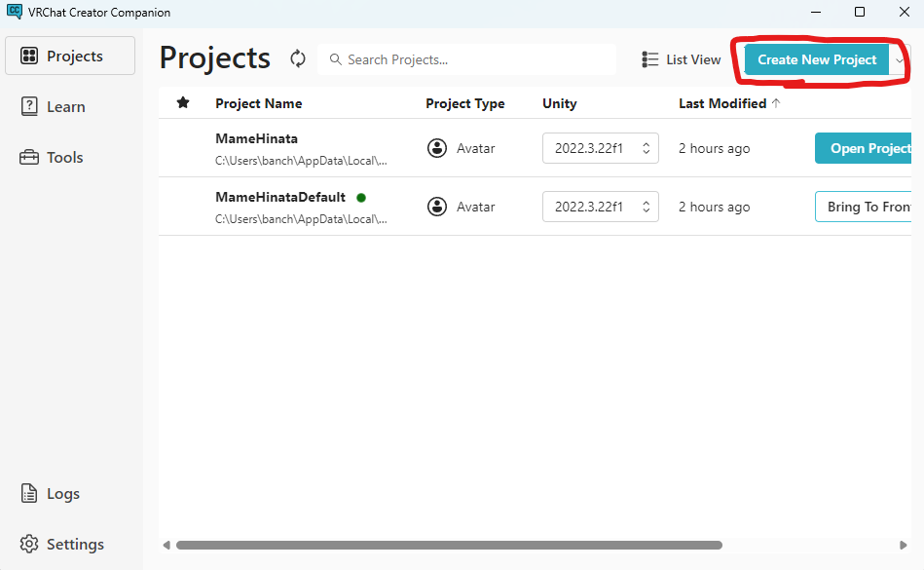The image size is (924, 570).
Task: Open the Logs page
Action: click(x=62, y=494)
